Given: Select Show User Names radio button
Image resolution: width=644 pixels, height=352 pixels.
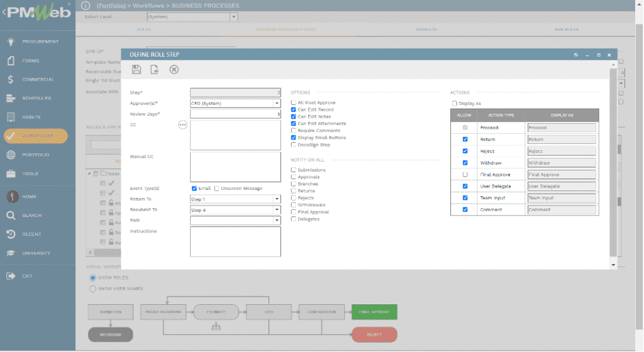Looking at the screenshot, I should [93, 289].
